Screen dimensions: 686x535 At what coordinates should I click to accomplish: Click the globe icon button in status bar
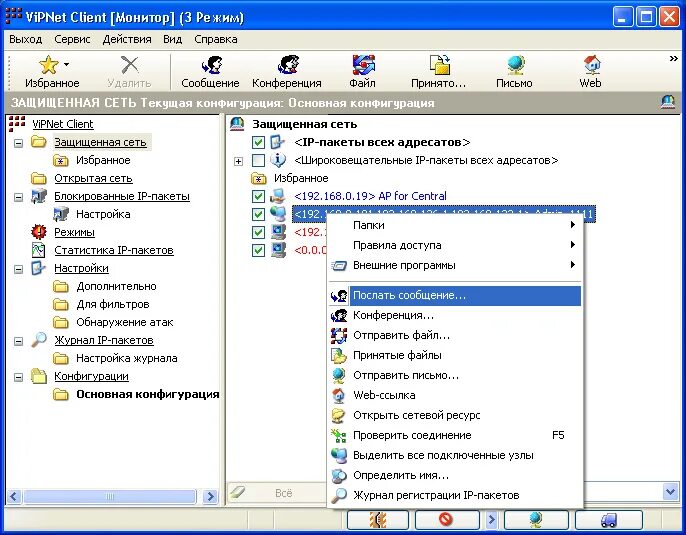point(536,520)
